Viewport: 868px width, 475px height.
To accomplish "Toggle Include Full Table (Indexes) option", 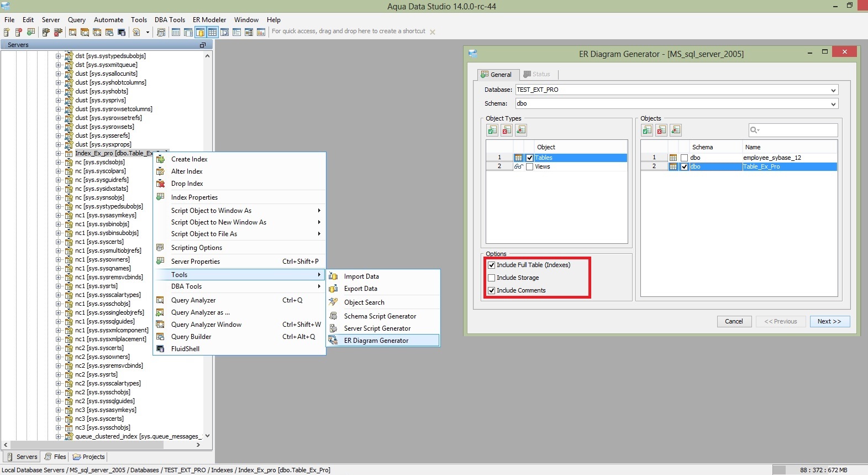I will pyautogui.click(x=492, y=265).
